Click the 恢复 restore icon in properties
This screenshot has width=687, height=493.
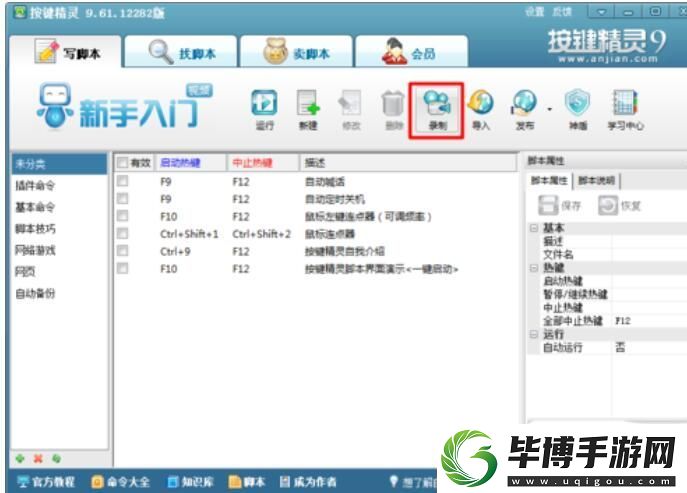tap(619, 205)
